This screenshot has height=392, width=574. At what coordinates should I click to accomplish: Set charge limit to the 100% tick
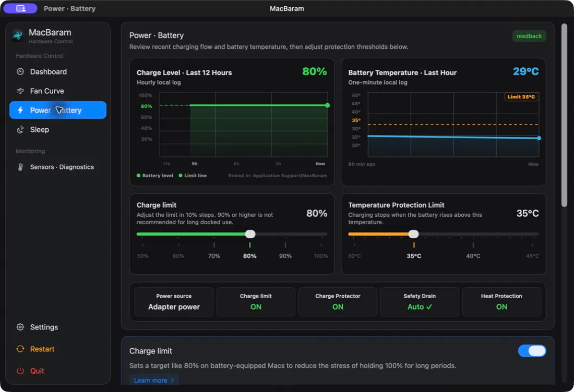(x=321, y=245)
